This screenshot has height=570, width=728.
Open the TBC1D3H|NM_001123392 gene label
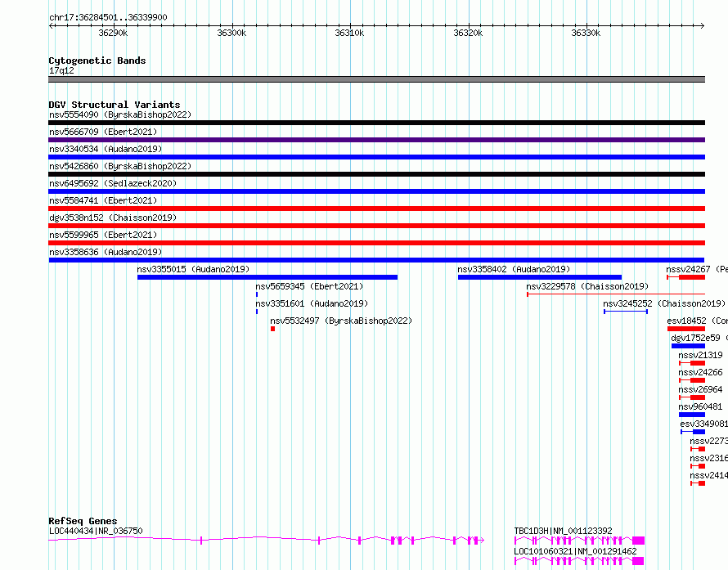point(563,531)
